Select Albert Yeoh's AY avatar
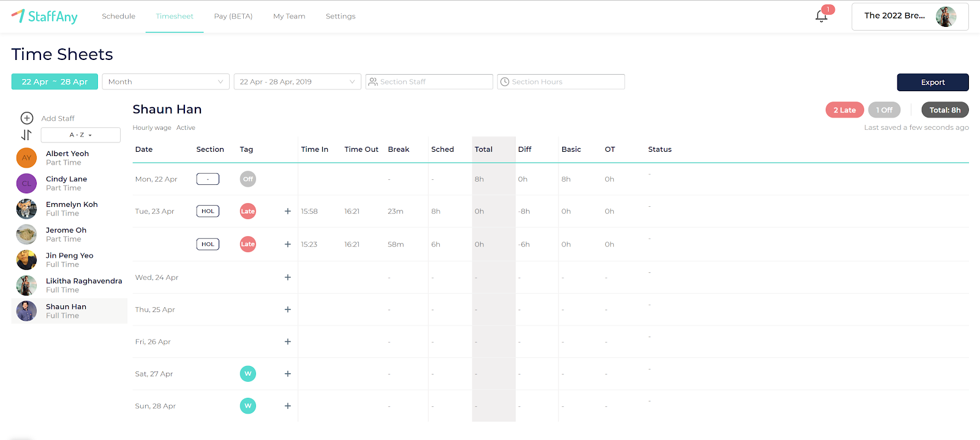980x440 pixels. (26, 158)
